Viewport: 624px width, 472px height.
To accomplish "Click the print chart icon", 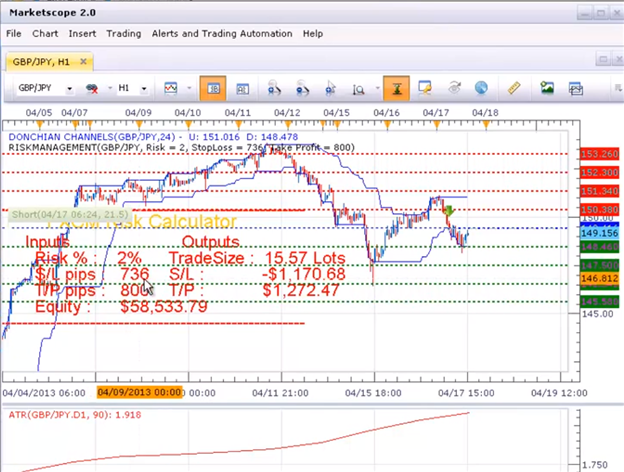I will (x=576, y=88).
